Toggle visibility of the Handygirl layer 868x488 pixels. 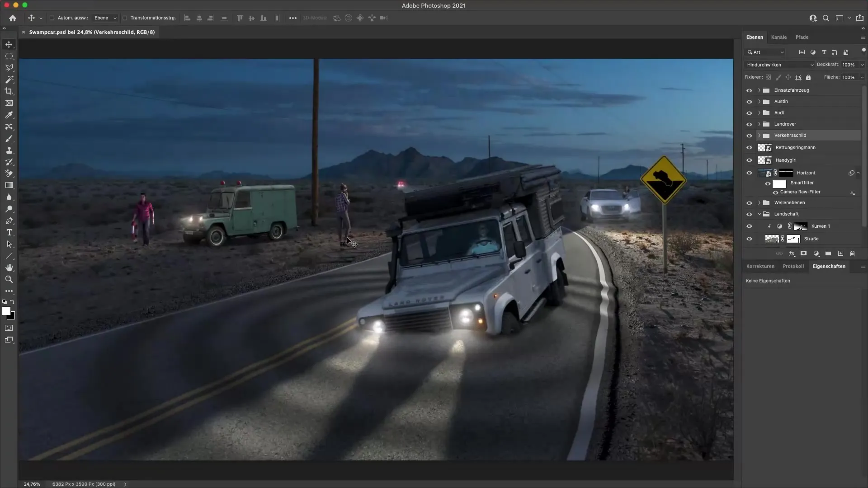[x=750, y=160]
